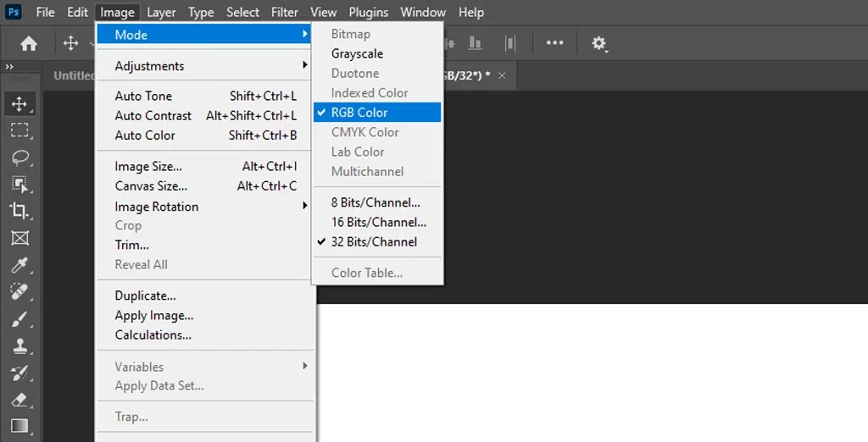This screenshot has width=868, height=442.
Task: Open Canvas Size dialog
Action: pos(203,186)
